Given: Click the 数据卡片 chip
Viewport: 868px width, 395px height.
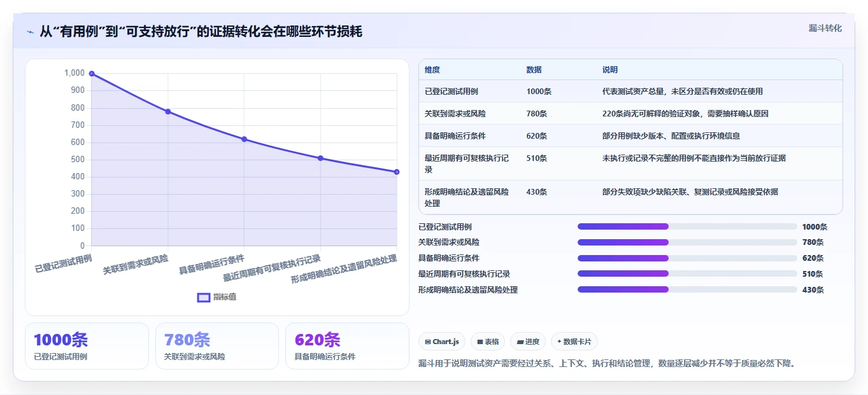Looking at the screenshot, I should coord(574,342).
